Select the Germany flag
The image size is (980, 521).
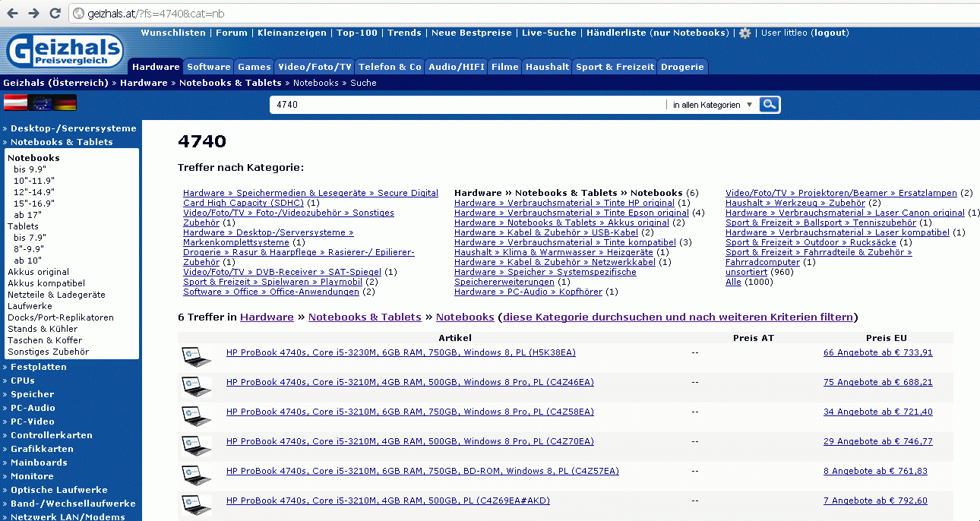(x=65, y=103)
